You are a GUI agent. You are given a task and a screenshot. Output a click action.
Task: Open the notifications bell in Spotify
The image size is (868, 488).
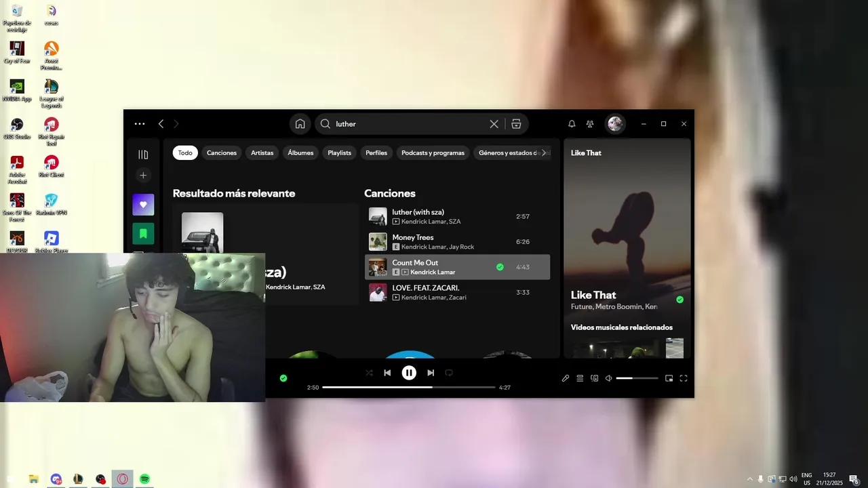click(572, 124)
